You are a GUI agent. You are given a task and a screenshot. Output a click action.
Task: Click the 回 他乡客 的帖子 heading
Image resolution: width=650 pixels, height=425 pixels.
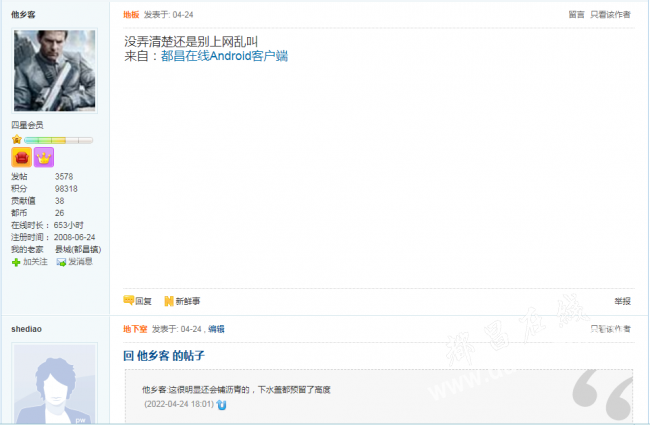point(164,355)
